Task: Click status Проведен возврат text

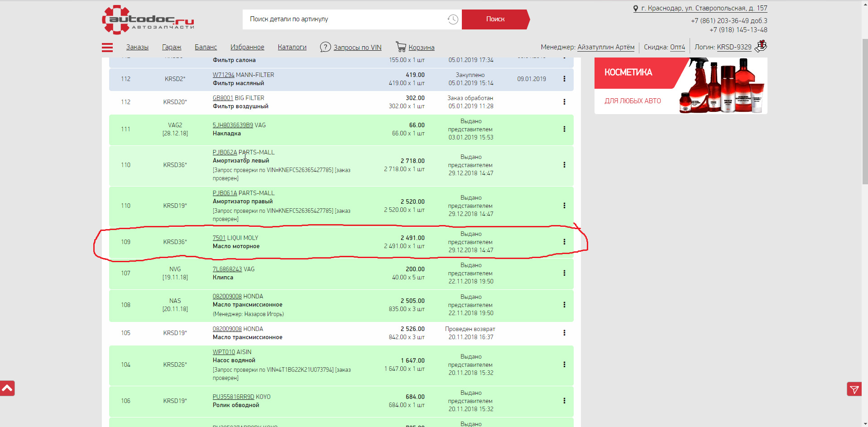Action: tap(470, 329)
